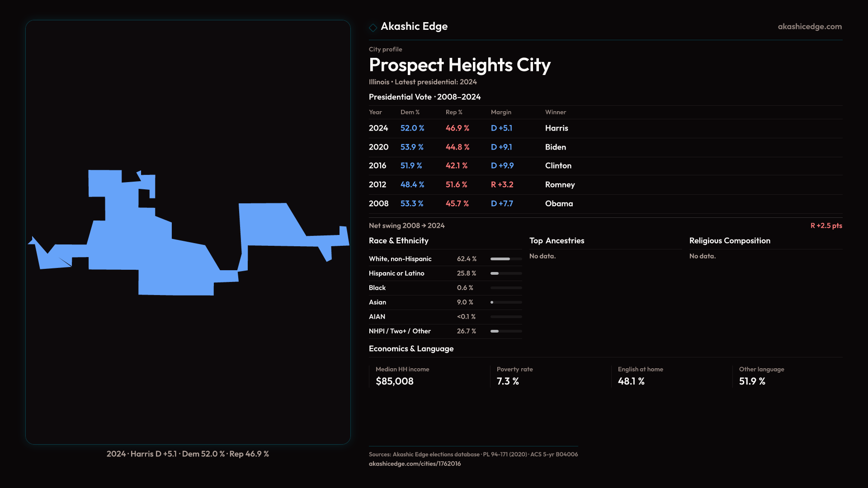Screen dimensions: 868x488
Task: Click the 2016 Clinton winner entry
Action: point(558,166)
